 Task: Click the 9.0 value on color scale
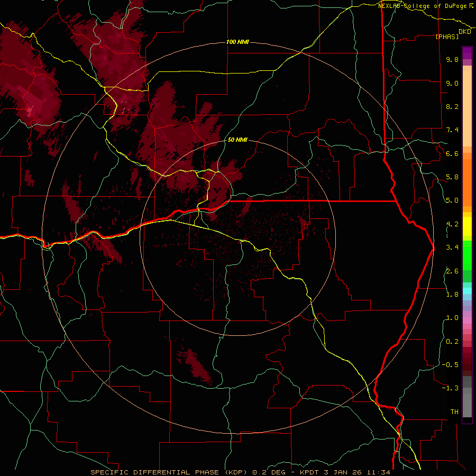point(452,83)
